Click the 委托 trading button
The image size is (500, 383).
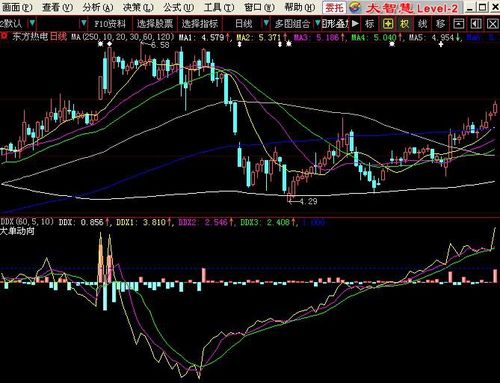[334, 7]
